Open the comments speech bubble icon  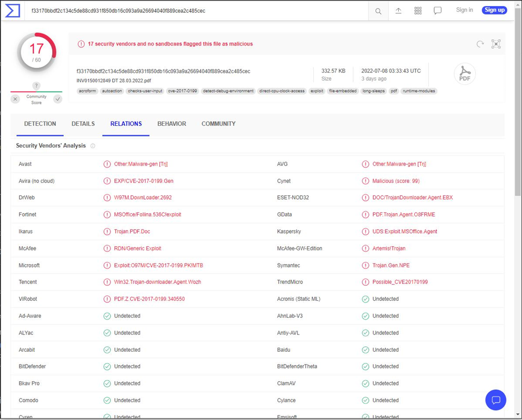[438, 11]
